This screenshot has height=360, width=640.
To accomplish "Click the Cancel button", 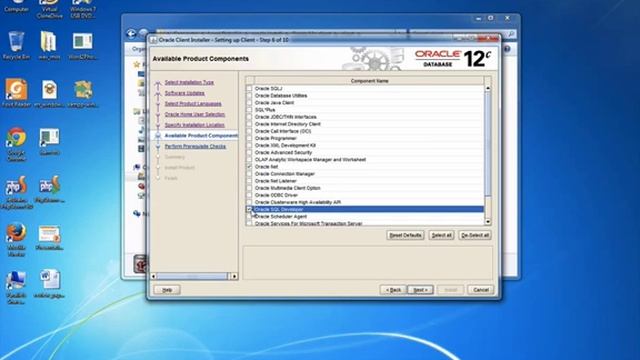I will click(x=480, y=290).
